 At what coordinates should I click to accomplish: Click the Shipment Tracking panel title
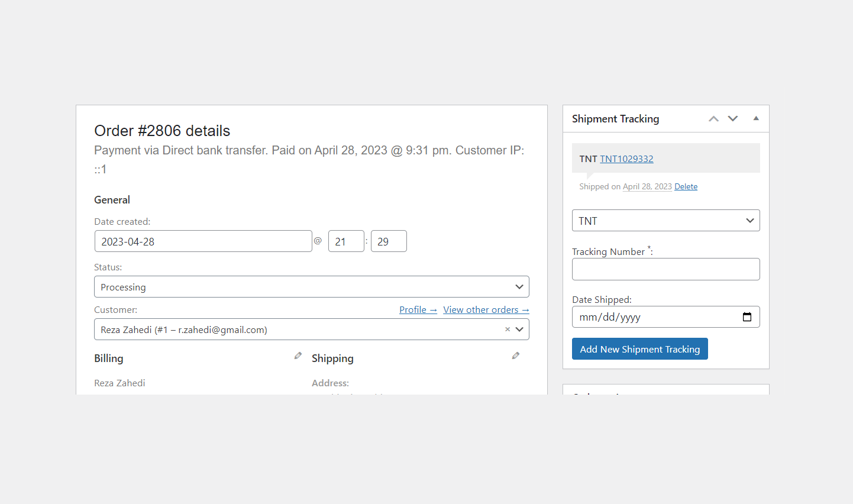(615, 119)
